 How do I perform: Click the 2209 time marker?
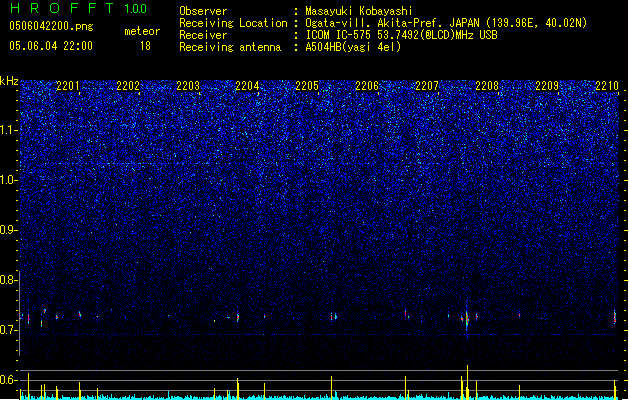click(x=547, y=86)
